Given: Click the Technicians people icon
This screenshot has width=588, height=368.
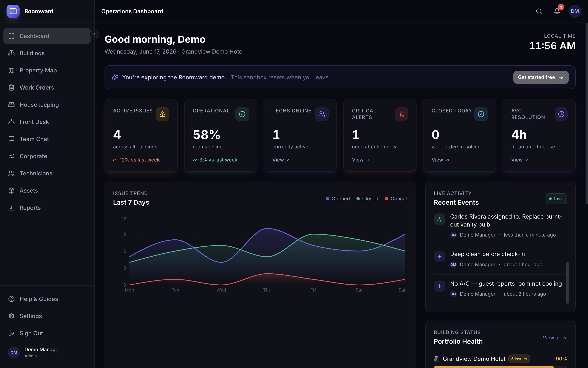Looking at the screenshot, I should click(x=11, y=173).
